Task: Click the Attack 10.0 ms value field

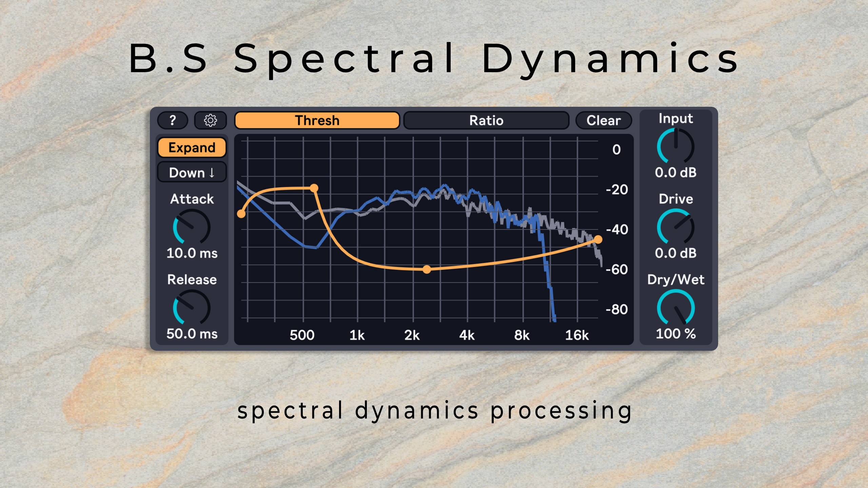Action: [192, 253]
